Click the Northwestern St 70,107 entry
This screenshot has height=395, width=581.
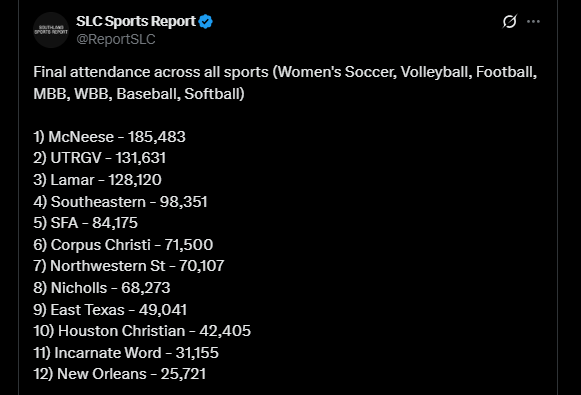(x=129, y=266)
